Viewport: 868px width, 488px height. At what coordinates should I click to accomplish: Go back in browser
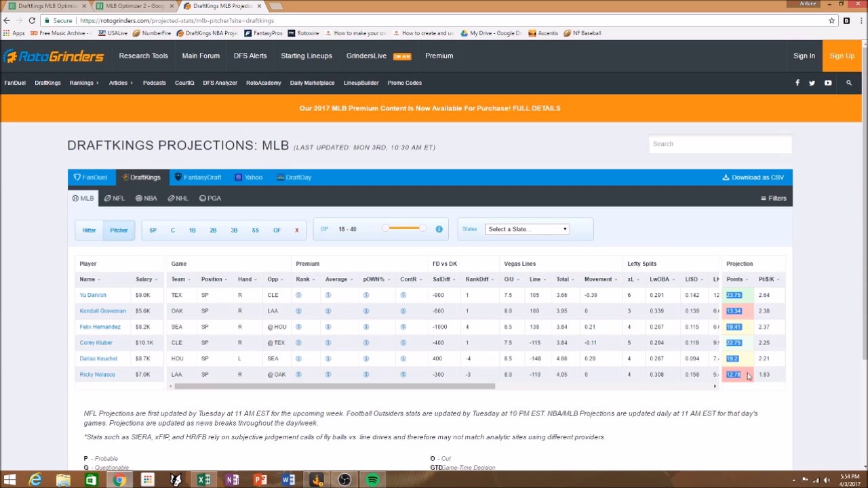(7, 20)
